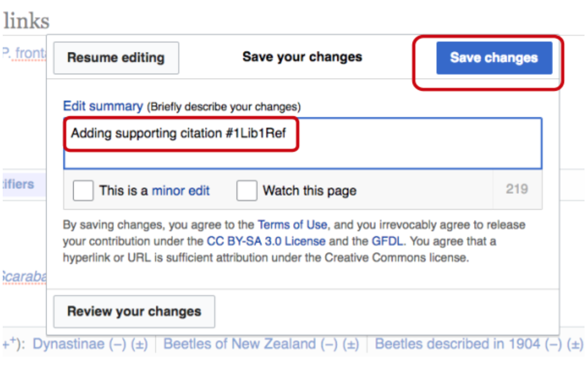Open the Beetles of New Zealand category
The image size is (588, 366).
(x=239, y=344)
